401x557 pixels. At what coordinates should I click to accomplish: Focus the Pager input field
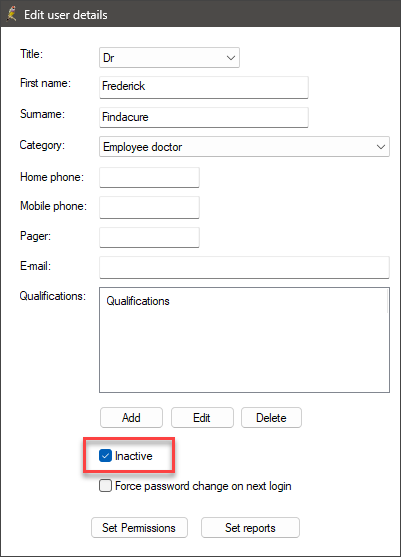(150, 238)
